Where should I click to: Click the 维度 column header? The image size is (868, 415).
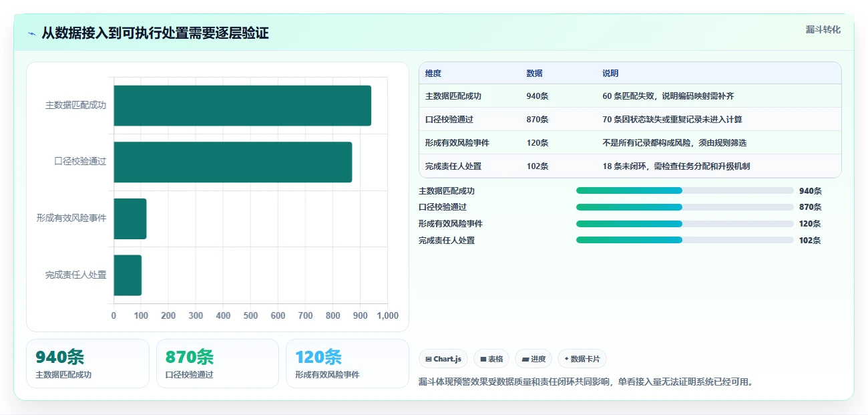coord(433,74)
